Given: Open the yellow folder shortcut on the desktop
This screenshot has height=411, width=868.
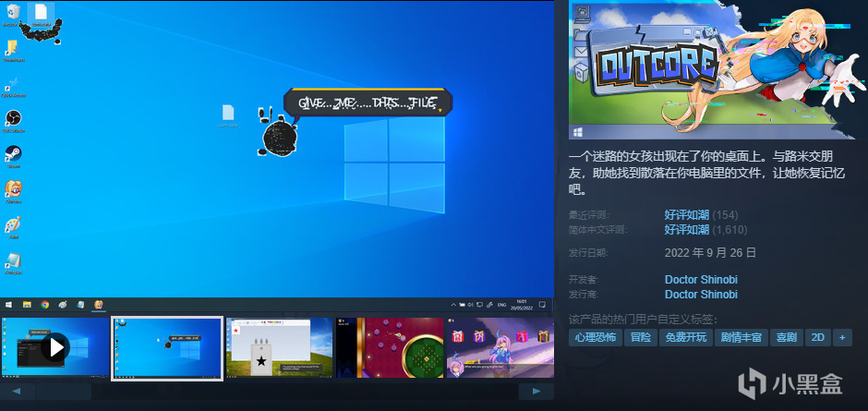Looking at the screenshot, I should click(x=12, y=49).
